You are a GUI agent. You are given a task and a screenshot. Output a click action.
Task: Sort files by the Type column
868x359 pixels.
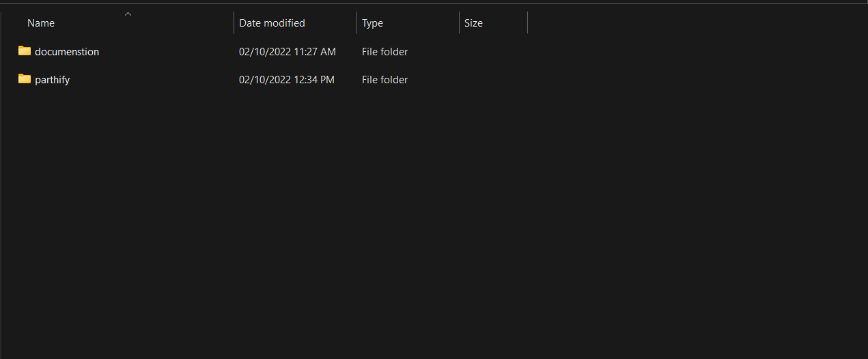(372, 23)
